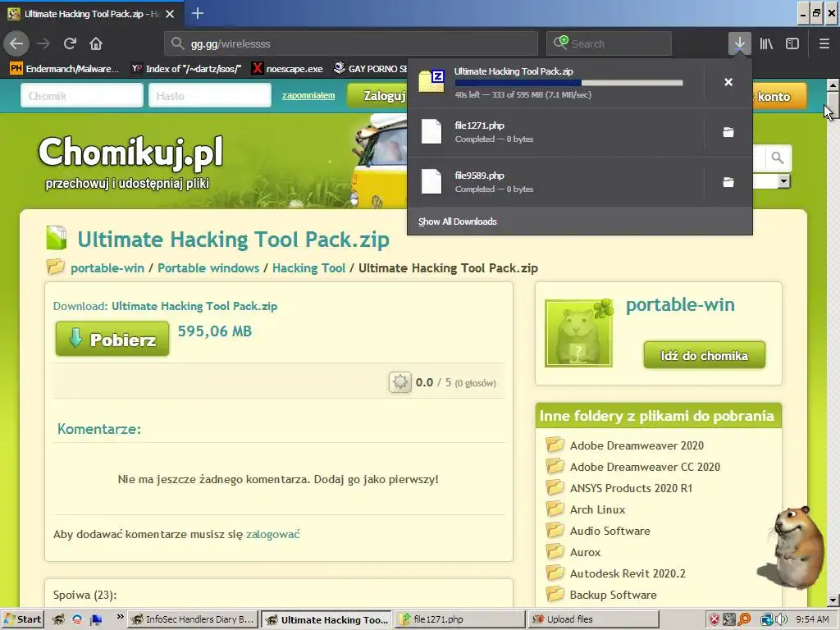Close the Ultimate Hacking Tool Pack.zip tab
The width and height of the screenshot is (840, 630).
point(170,14)
